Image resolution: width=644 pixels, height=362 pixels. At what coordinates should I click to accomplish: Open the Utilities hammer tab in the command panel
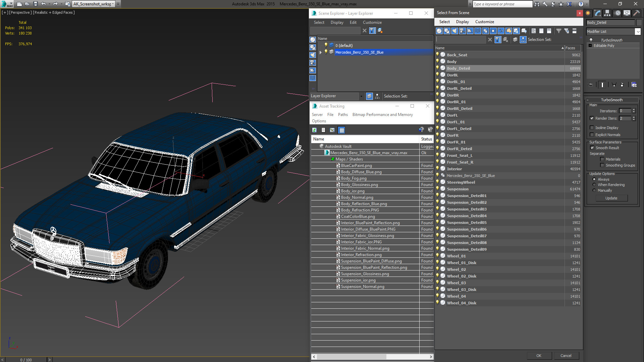point(636,13)
